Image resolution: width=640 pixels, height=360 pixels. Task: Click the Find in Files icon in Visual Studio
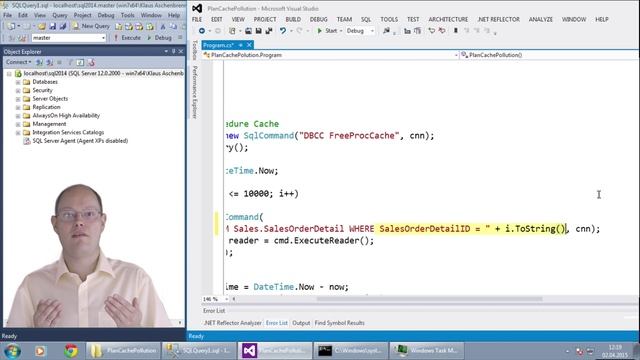pos(386,31)
